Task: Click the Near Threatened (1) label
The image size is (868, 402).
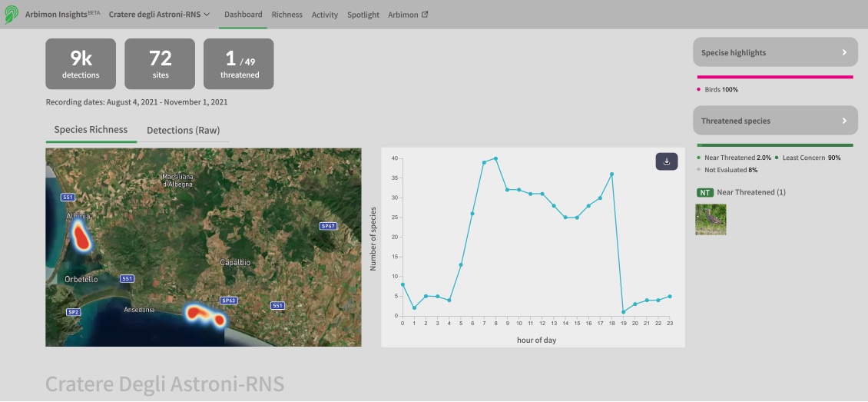Action: 751,192
